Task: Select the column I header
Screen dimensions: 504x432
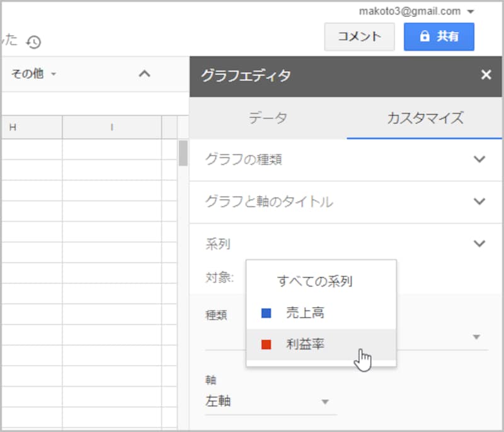Action: 111,127
